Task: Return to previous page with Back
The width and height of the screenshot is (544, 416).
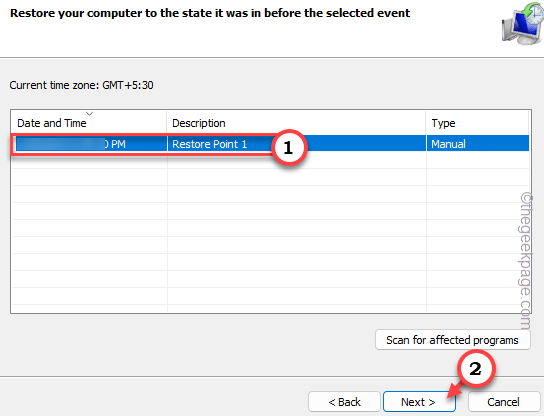Action: coord(344,402)
